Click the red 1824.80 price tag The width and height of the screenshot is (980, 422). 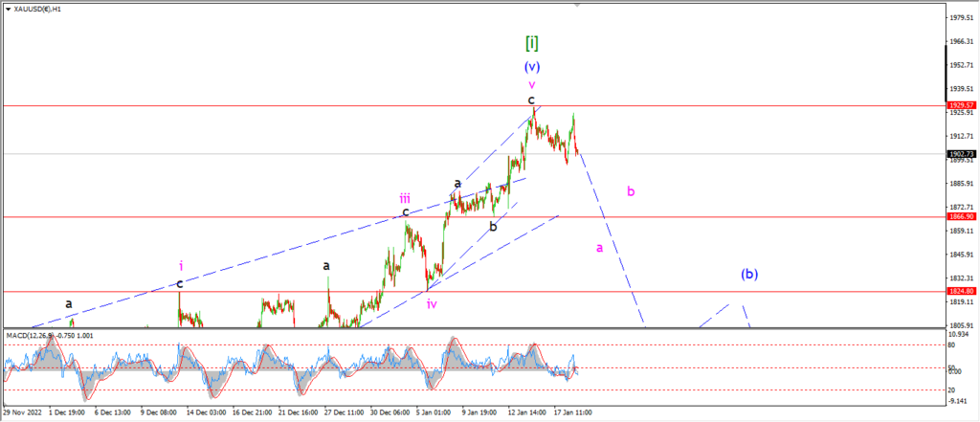pyautogui.click(x=961, y=291)
